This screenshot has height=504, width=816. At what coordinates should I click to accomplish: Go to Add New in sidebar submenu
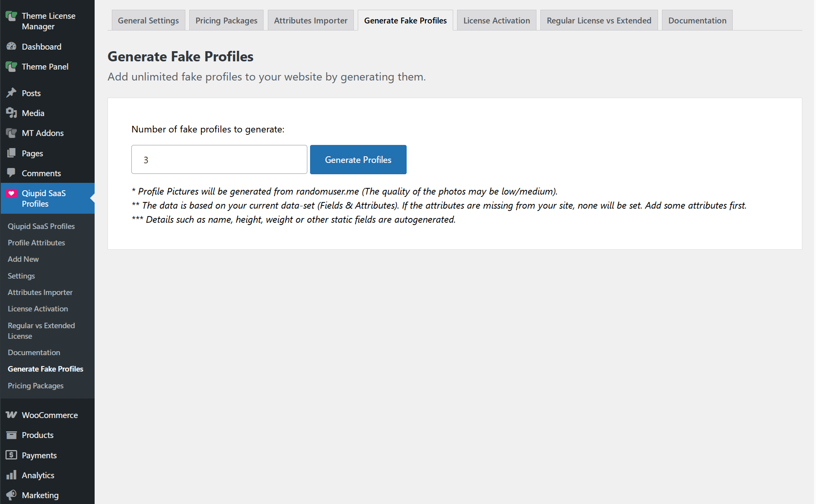pos(23,259)
